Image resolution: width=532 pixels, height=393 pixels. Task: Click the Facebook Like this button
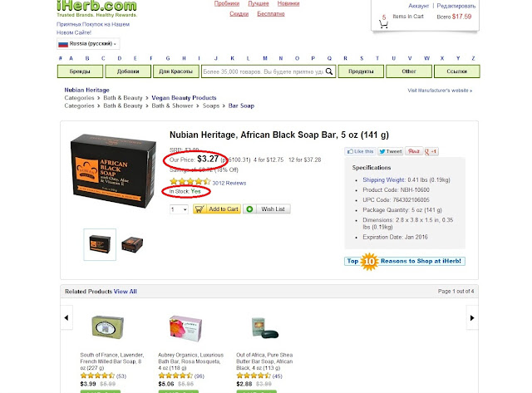point(360,151)
